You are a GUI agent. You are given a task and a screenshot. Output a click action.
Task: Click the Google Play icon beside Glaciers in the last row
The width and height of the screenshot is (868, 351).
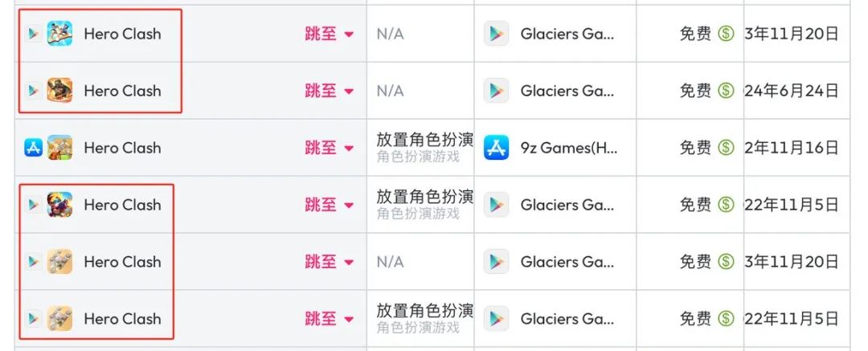[x=496, y=319]
